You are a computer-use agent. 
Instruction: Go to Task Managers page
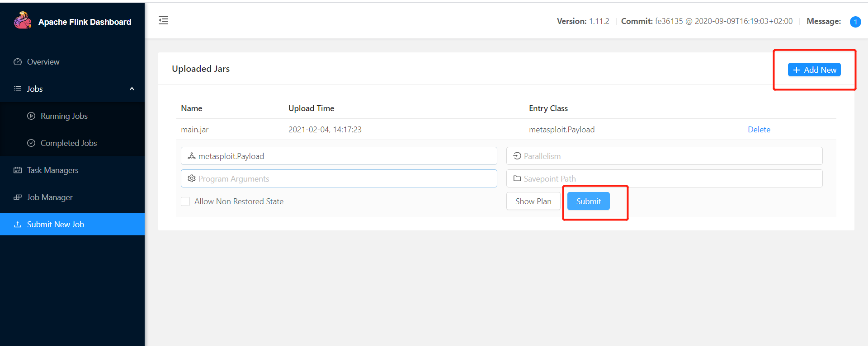coord(72,170)
